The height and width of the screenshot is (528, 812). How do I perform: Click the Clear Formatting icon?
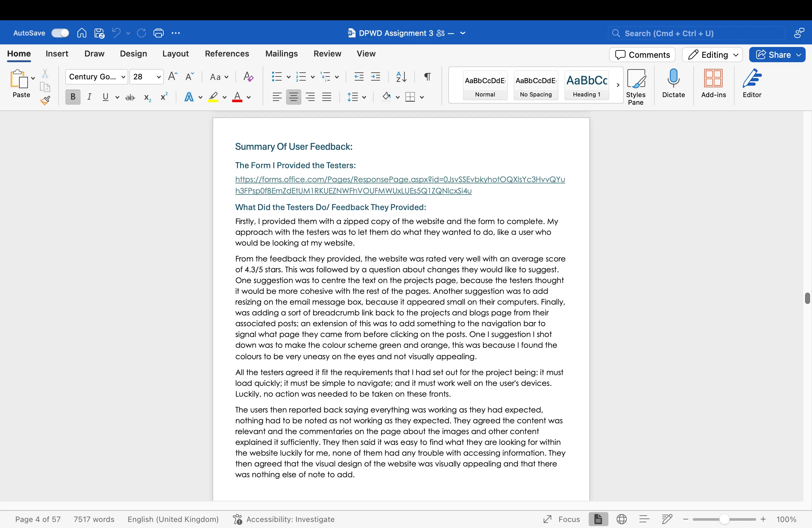click(x=248, y=77)
